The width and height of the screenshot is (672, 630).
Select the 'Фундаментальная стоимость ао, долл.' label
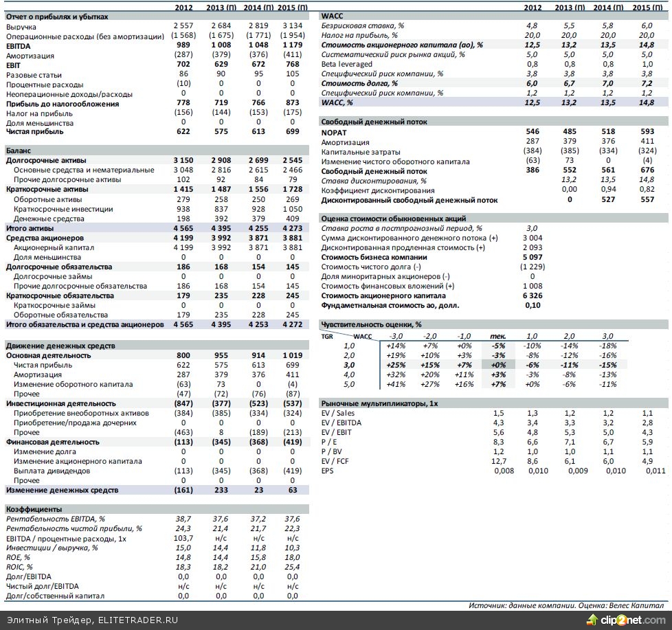tap(390, 305)
